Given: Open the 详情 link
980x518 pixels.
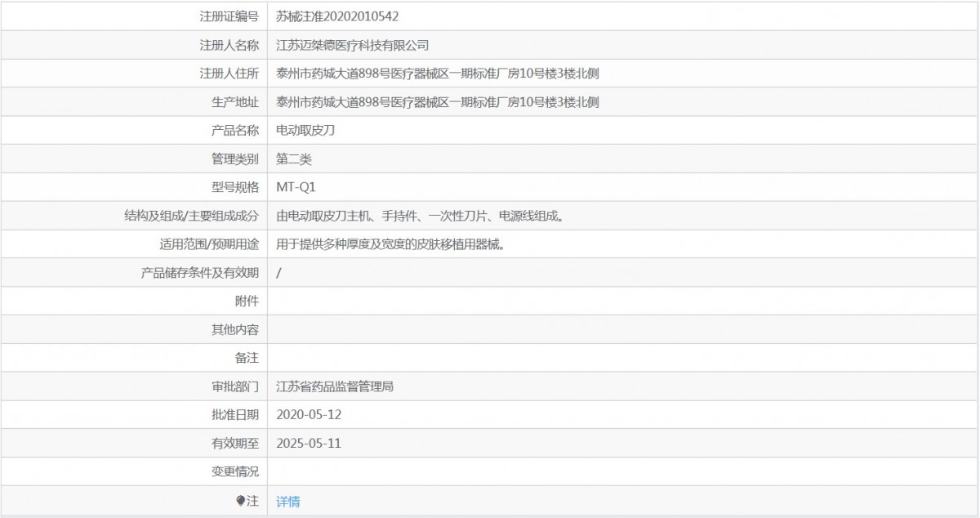Looking at the screenshot, I should (x=288, y=502).
